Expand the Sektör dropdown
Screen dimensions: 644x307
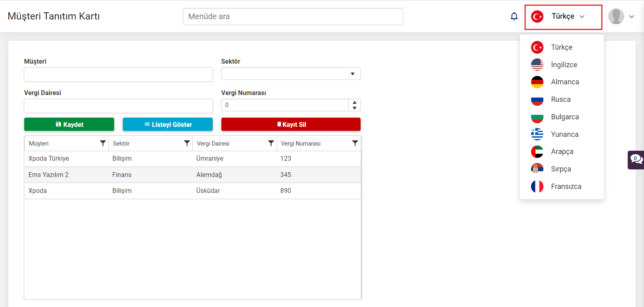(352, 74)
